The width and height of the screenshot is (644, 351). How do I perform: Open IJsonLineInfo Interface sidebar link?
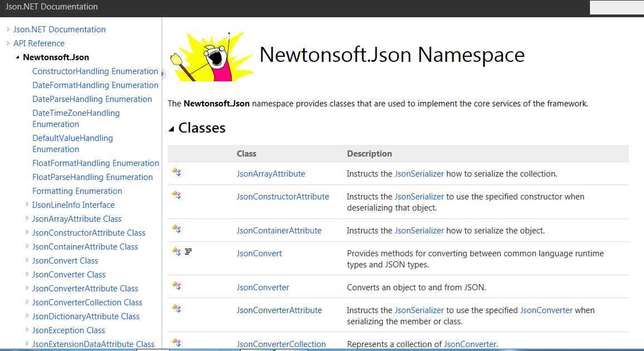(74, 205)
